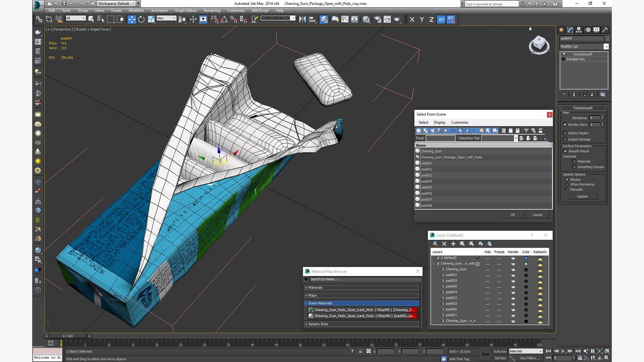Expand the Materials group in Material Browser
Viewport: 644px width, 362px height.
pos(362,288)
